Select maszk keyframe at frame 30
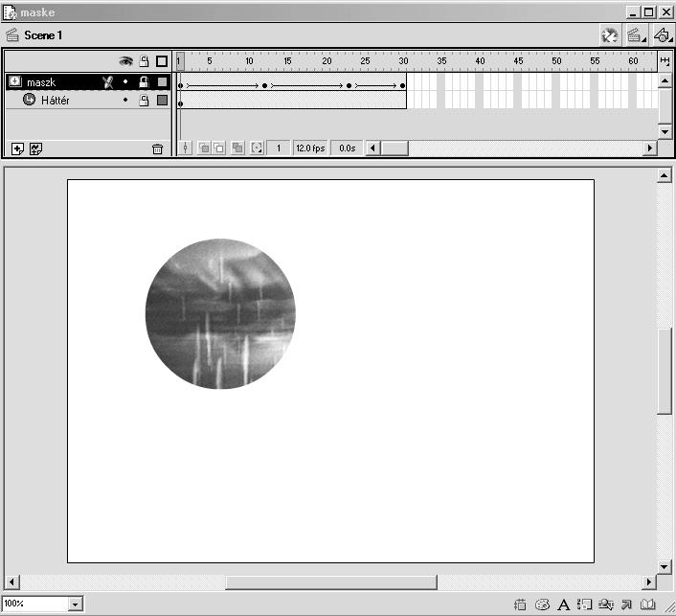This screenshot has width=676, height=616. tap(403, 85)
